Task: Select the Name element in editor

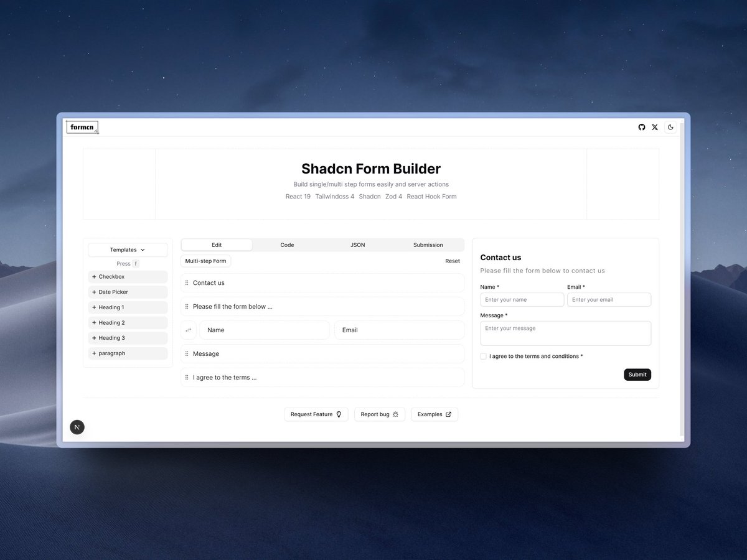Action: [x=265, y=330]
